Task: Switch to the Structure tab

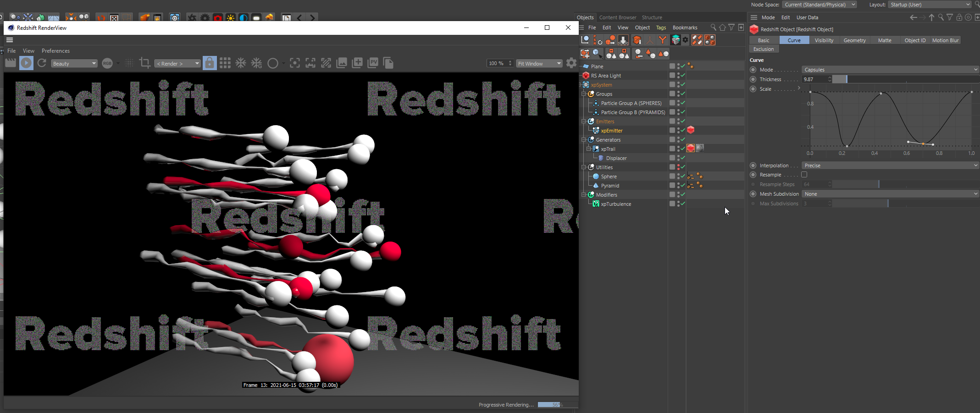Action: 652,17
